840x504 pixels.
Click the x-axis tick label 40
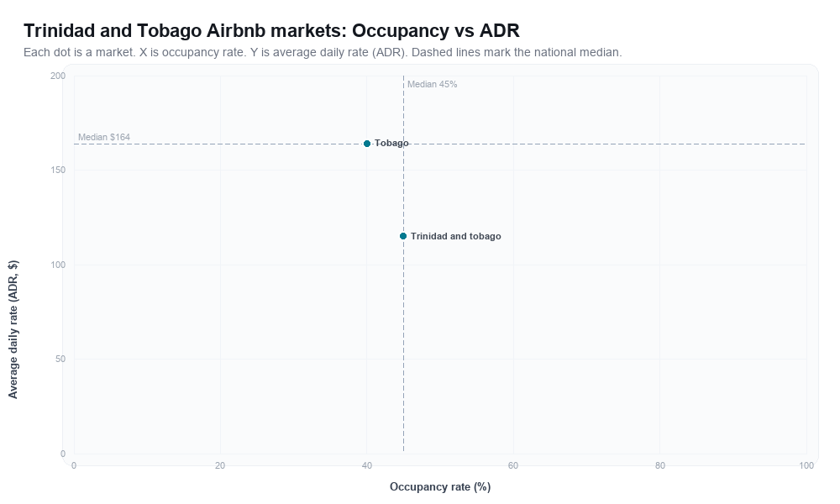click(367, 466)
